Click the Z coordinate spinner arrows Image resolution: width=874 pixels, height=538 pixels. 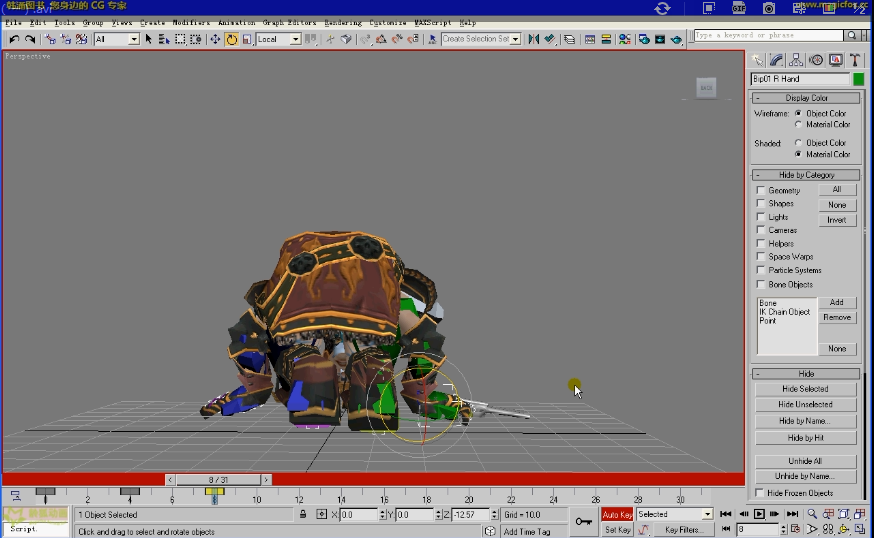click(494, 515)
